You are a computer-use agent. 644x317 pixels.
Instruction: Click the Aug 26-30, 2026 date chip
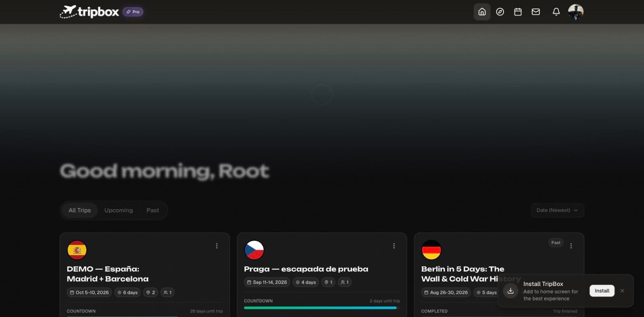tap(446, 292)
